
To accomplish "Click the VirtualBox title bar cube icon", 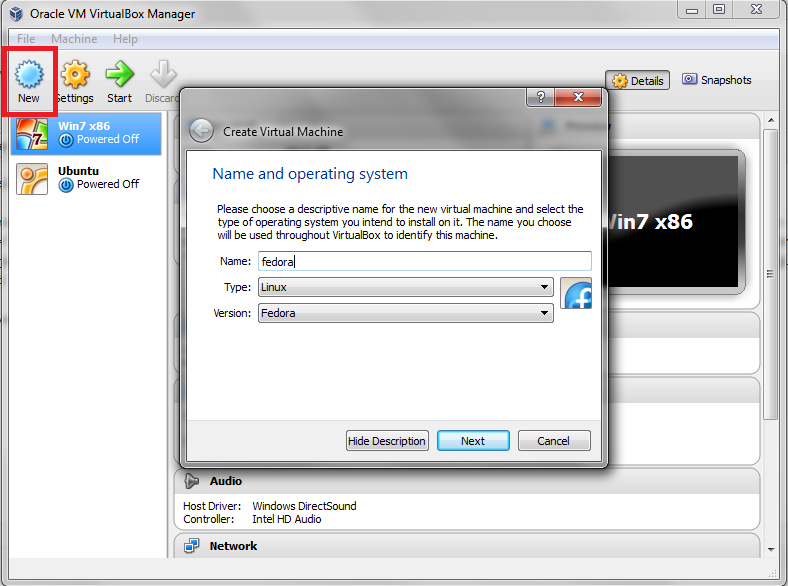I will pos(16,14).
